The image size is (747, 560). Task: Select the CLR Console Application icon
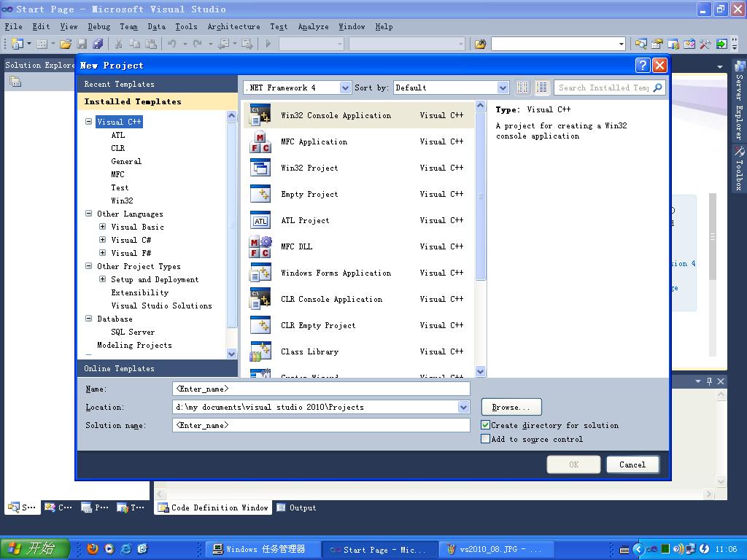[x=260, y=299]
